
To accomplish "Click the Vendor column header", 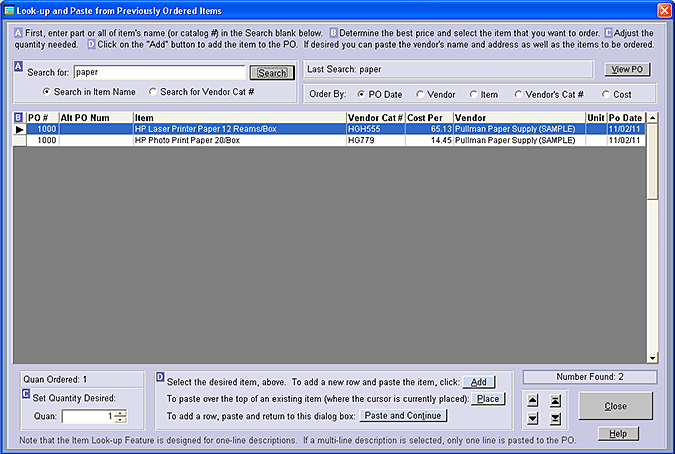I will pos(519,117).
